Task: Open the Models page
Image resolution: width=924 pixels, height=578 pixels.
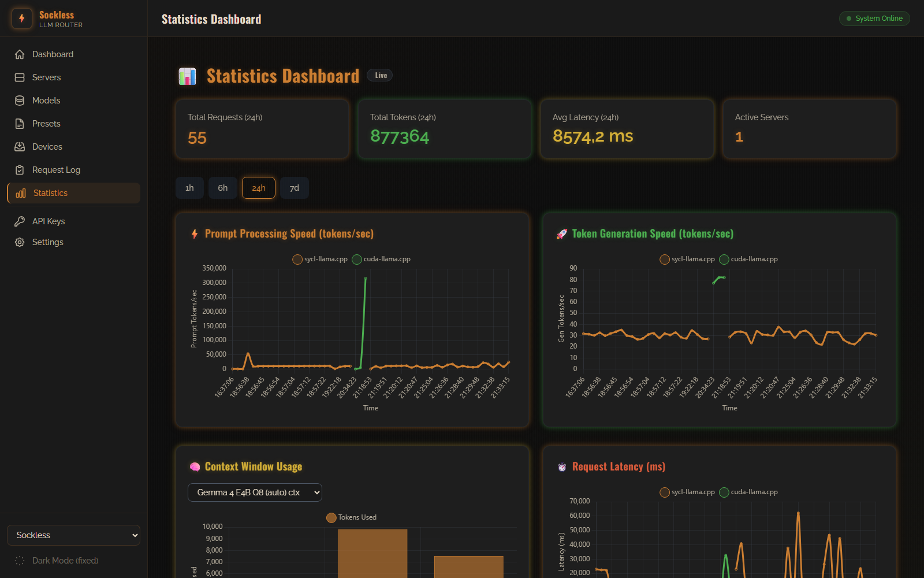Action: coord(73,101)
